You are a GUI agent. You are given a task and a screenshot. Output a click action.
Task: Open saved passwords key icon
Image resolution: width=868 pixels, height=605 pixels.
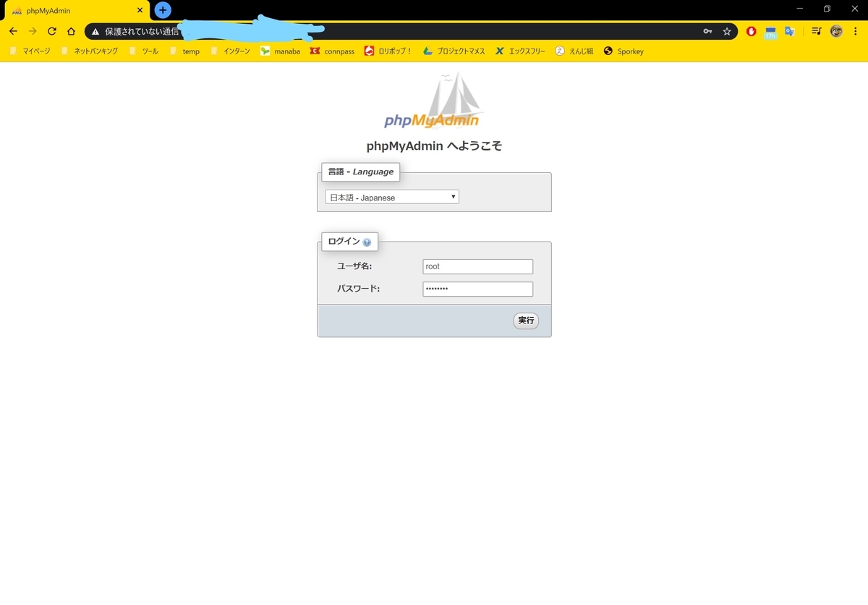click(x=707, y=31)
